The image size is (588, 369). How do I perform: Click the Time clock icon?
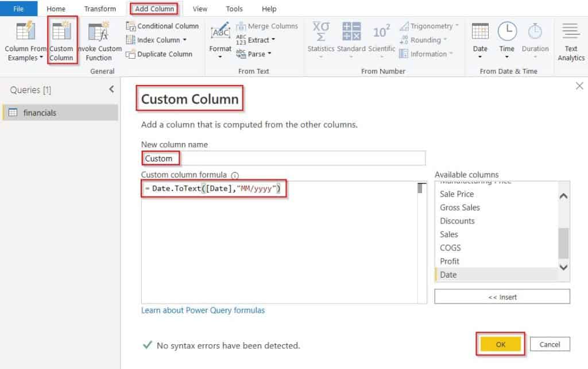coord(507,32)
